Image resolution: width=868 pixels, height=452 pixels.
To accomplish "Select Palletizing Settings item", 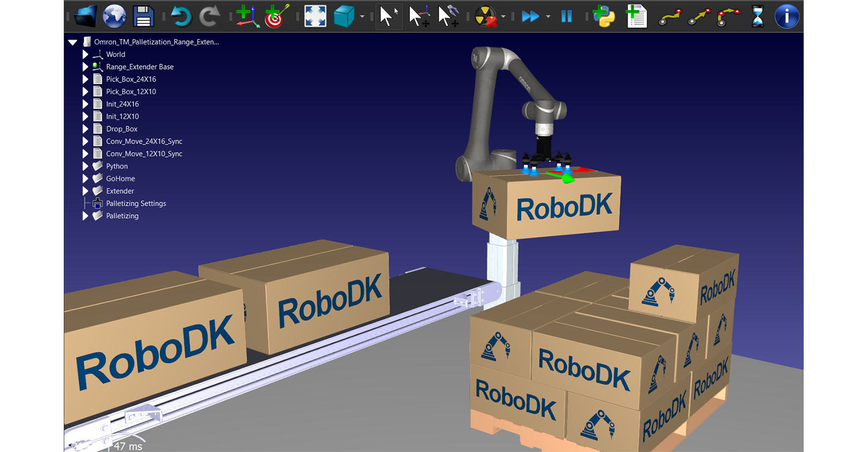I will [136, 204].
